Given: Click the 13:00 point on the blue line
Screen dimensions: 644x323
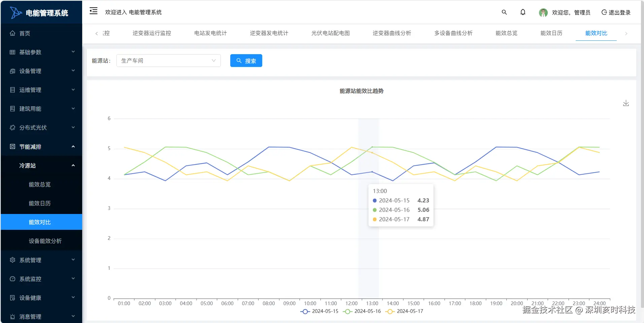Looking at the screenshot, I should coord(372,172).
